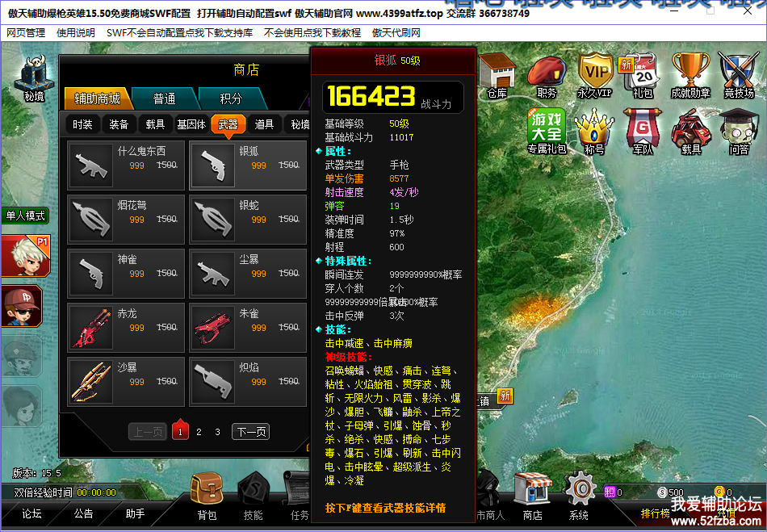Viewport: 767px width, 532px height.
Task: Select the 时装 category tab
Action: pos(82,124)
